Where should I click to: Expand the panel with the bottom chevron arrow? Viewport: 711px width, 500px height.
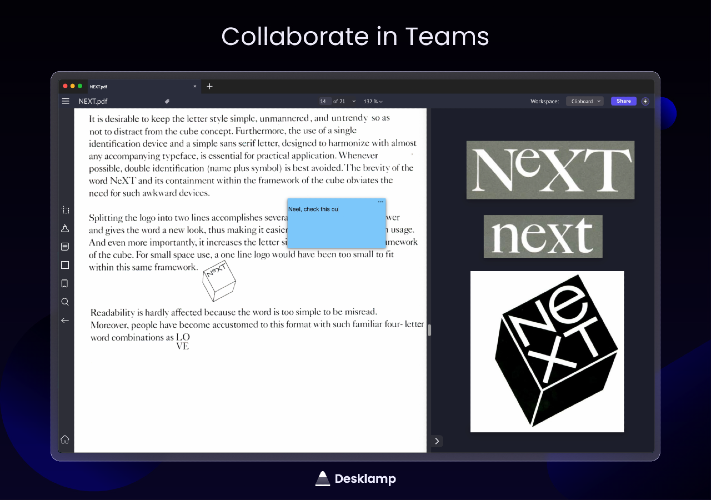[437, 441]
